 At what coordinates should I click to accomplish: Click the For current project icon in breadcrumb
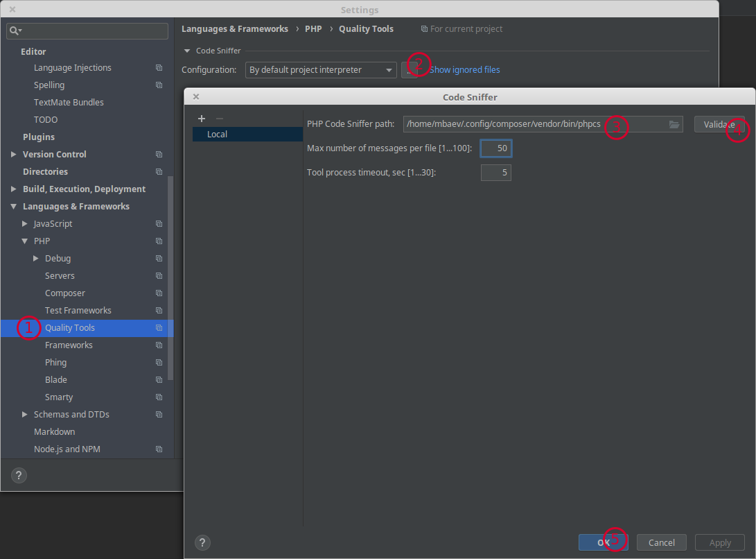point(424,29)
